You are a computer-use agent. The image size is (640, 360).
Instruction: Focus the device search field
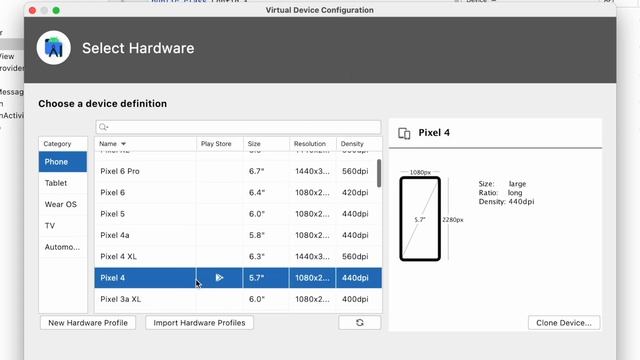click(238, 127)
